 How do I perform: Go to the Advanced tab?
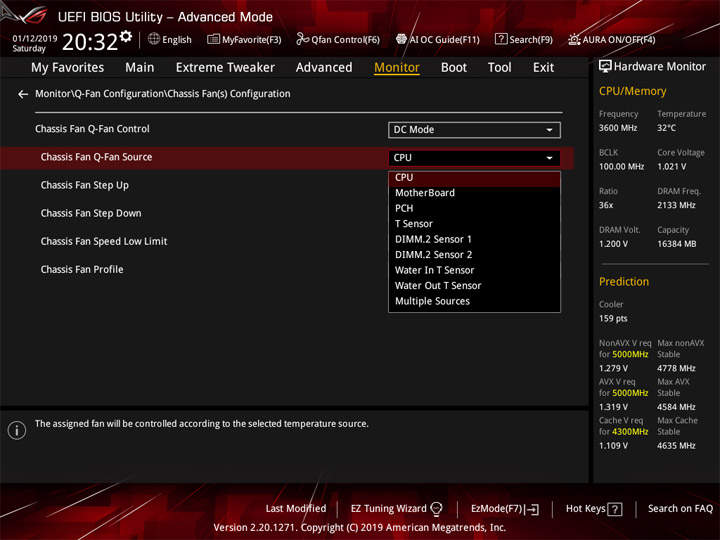[324, 68]
